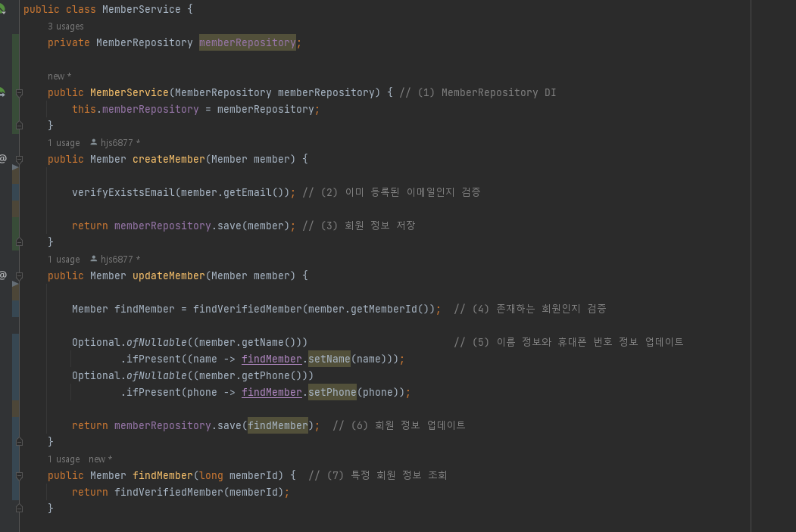The width and height of the screenshot is (796, 532).
Task: Click fold end marker at updateMember's closing brace
Action: [19, 442]
